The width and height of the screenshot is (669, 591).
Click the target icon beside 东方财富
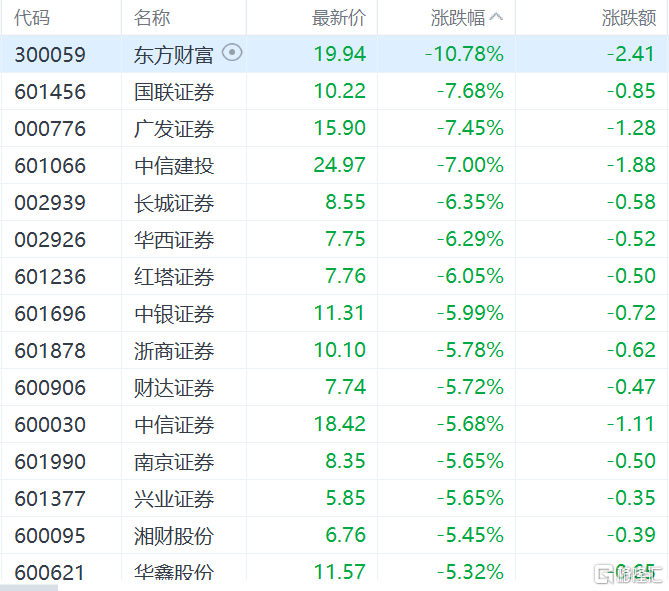(232, 53)
